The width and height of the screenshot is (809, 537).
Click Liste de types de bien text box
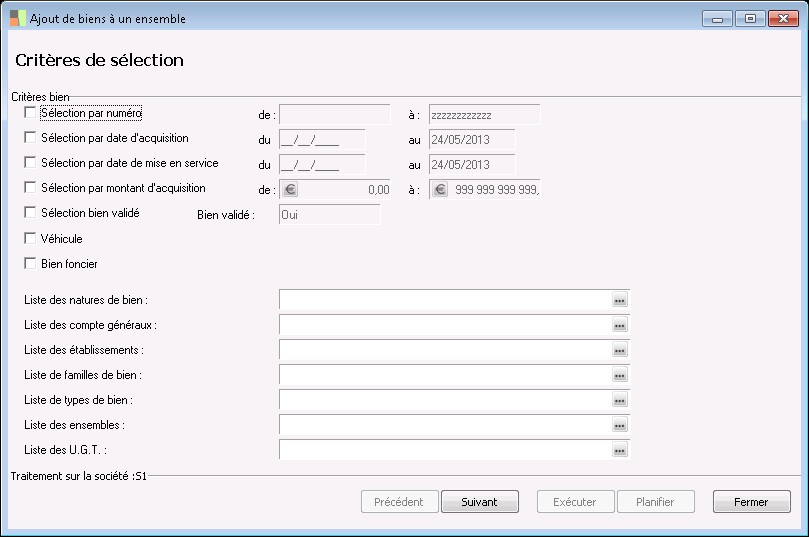tap(446, 400)
